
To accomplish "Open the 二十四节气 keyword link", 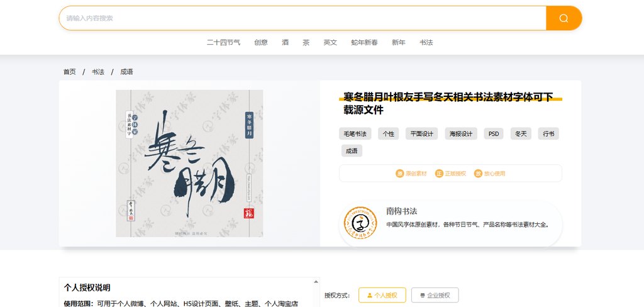I will pyautogui.click(x=223, y=42).
